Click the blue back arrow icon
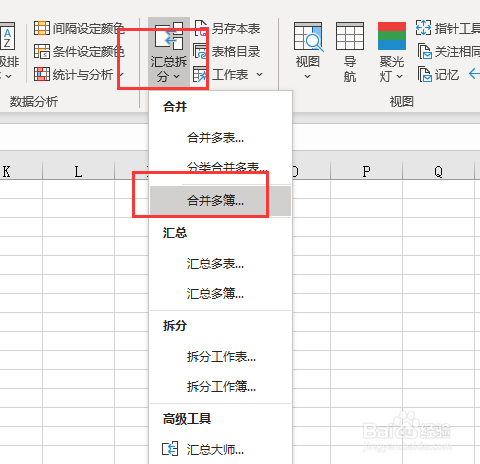The image size is (480, 464). [x=475, y=73]
